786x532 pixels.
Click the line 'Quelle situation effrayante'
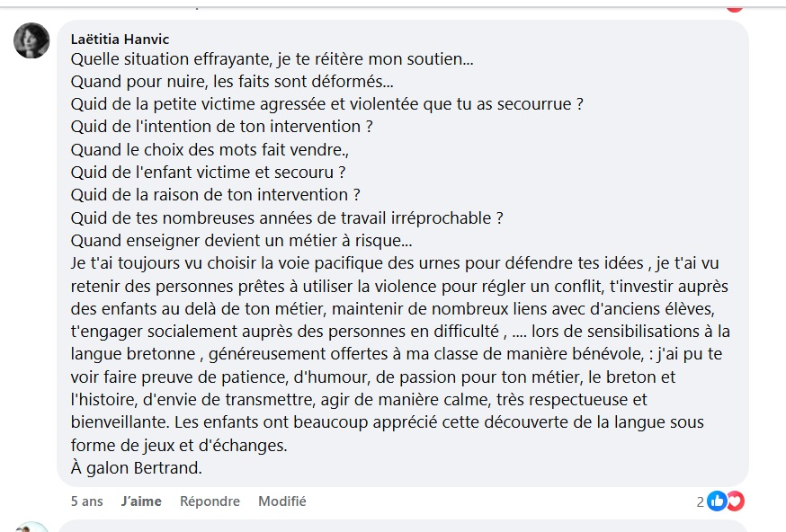click(x=272, y=59)
